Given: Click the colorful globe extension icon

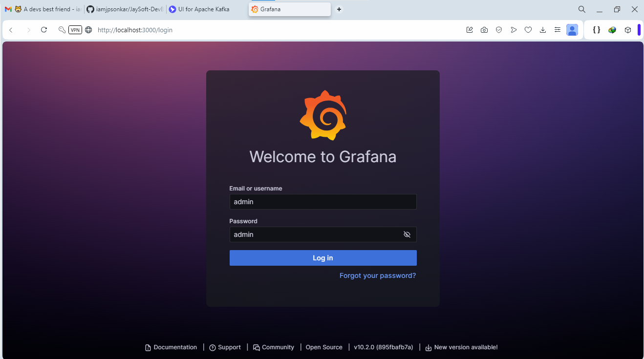Looking at the screenshot, I should [x=612, y=30].
